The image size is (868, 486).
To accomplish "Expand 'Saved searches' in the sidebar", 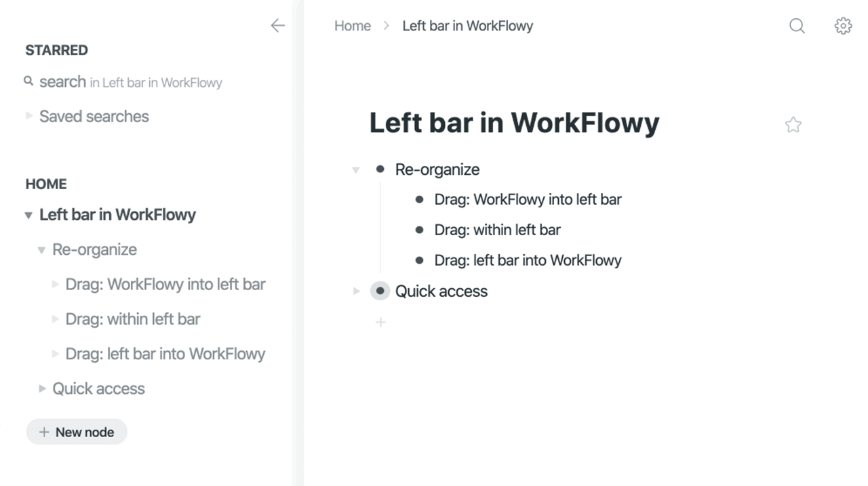I will [x=29, y=115].
